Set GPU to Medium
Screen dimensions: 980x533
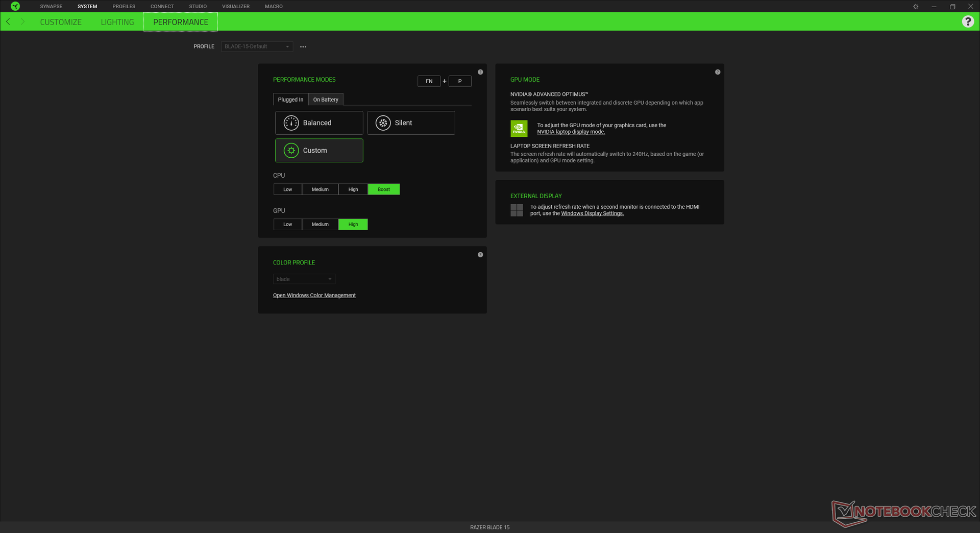(320, 224)
